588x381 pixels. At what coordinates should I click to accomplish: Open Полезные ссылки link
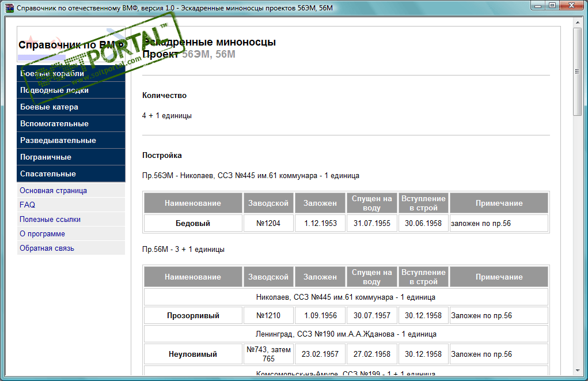point(50,219)
